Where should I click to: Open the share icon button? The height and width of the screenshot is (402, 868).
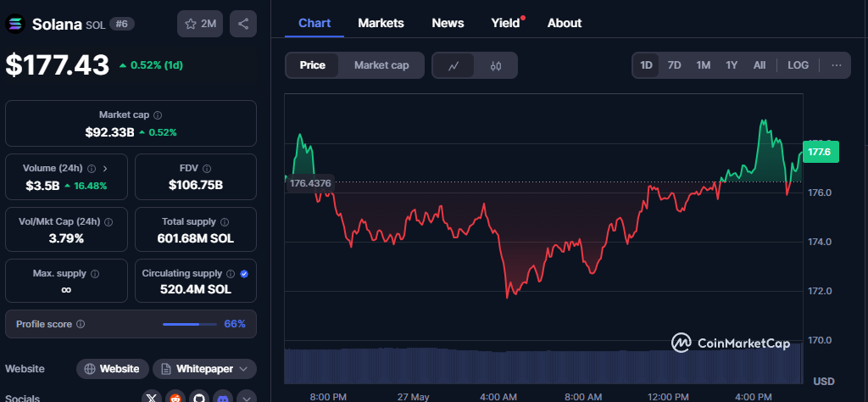pyautogui.click(x=243, y=24)
